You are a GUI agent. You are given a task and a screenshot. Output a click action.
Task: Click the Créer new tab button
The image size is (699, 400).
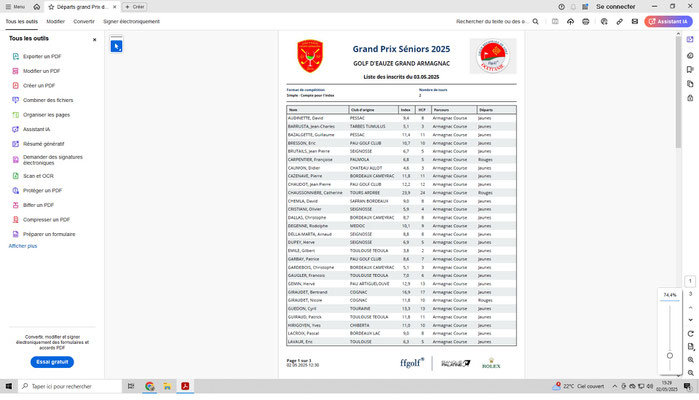(x=135, y=7)
